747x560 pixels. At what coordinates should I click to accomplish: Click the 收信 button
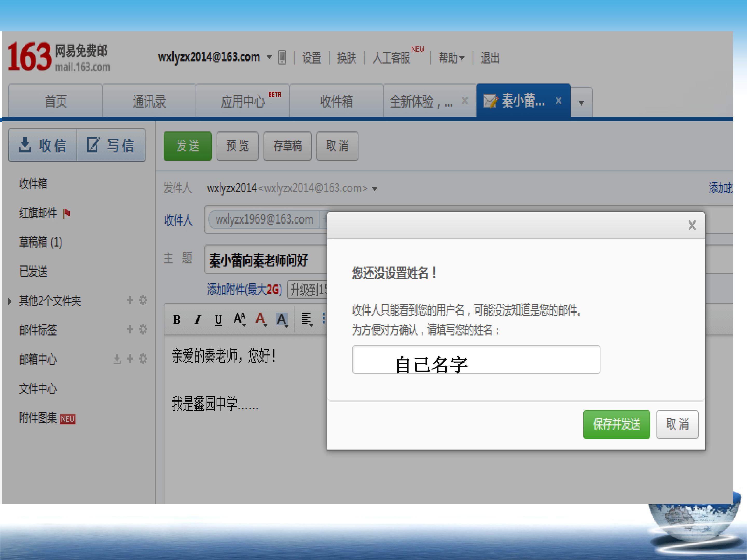[x=43, y=145]
